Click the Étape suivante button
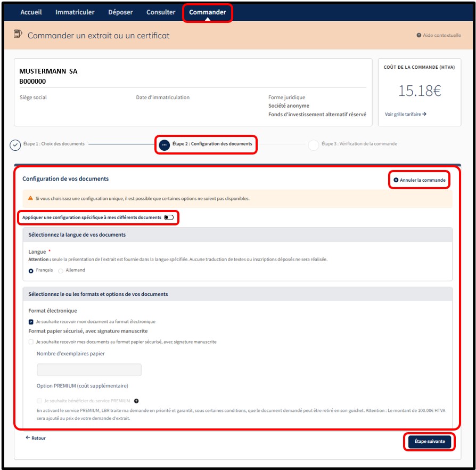The width and height of the screenshot is (476, 470). coord(429,442)
